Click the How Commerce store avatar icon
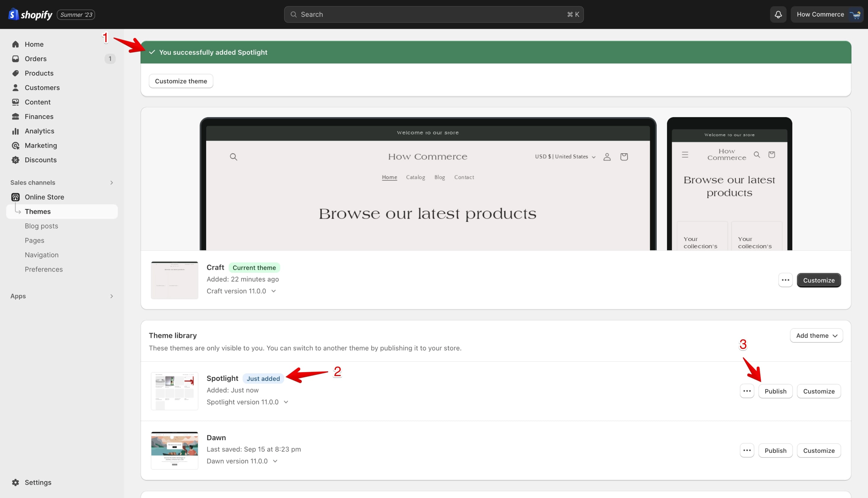 pyautogui.click(x=855, y=14)
